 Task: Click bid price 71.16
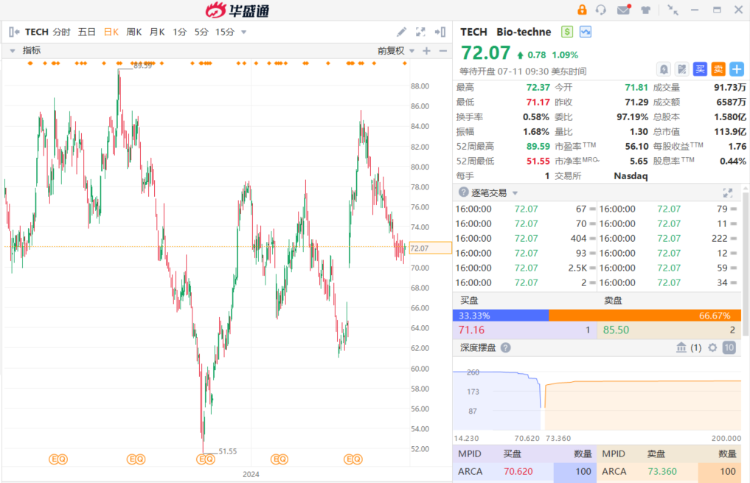tap(472, 330)
